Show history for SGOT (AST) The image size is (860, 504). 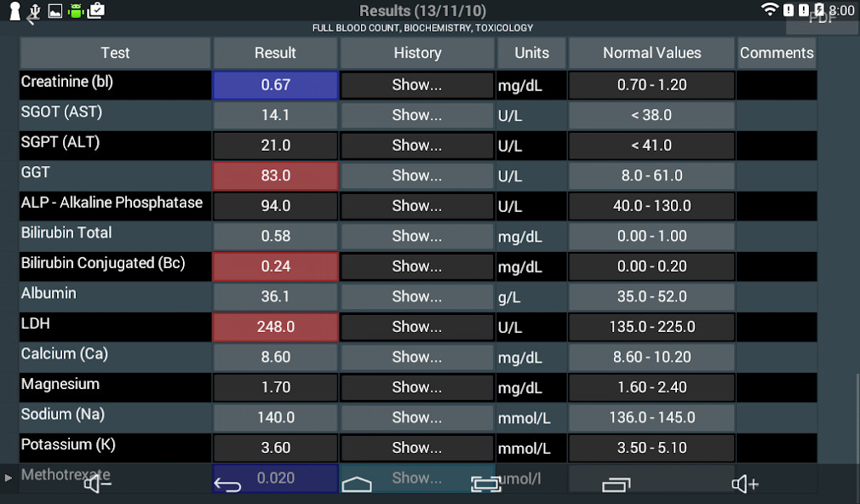click(x=417, y=115)
